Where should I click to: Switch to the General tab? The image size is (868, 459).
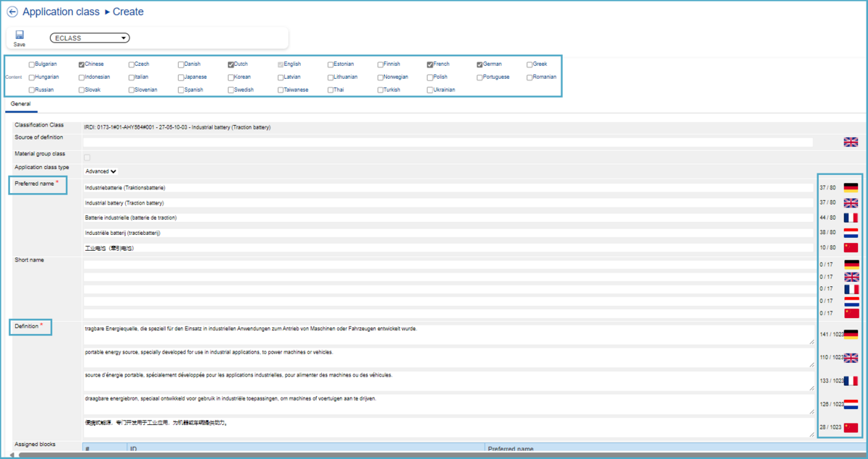[20, 104]
